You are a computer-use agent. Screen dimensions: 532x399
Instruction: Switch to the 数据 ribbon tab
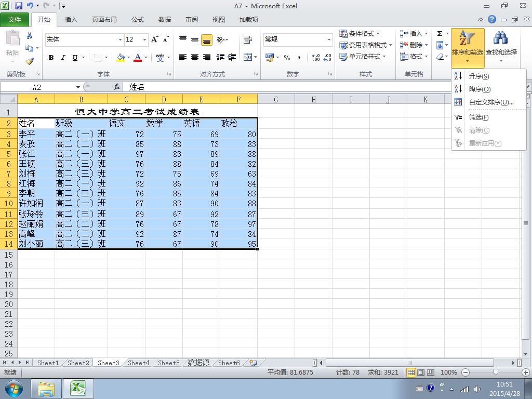[165, 20]
